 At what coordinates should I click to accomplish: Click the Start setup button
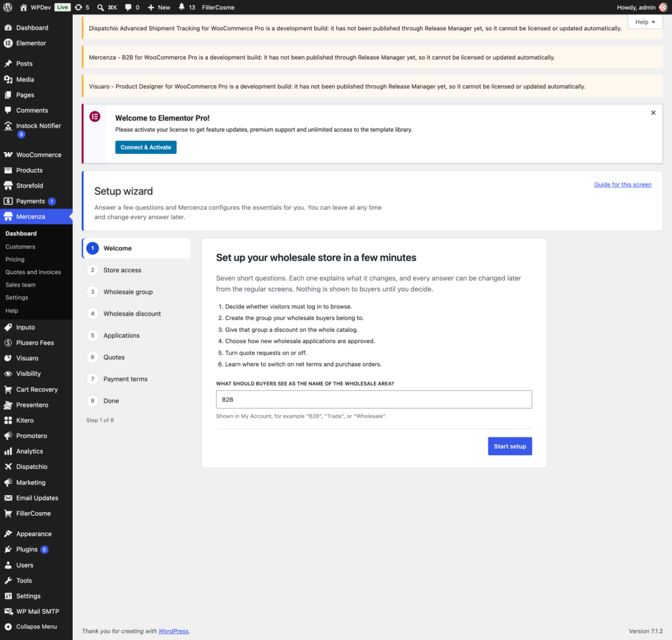coord(510,447)
